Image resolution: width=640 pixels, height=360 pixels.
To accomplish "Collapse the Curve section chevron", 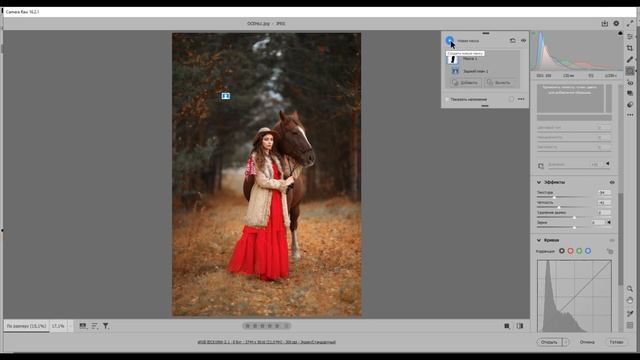I will coord(539,240).
